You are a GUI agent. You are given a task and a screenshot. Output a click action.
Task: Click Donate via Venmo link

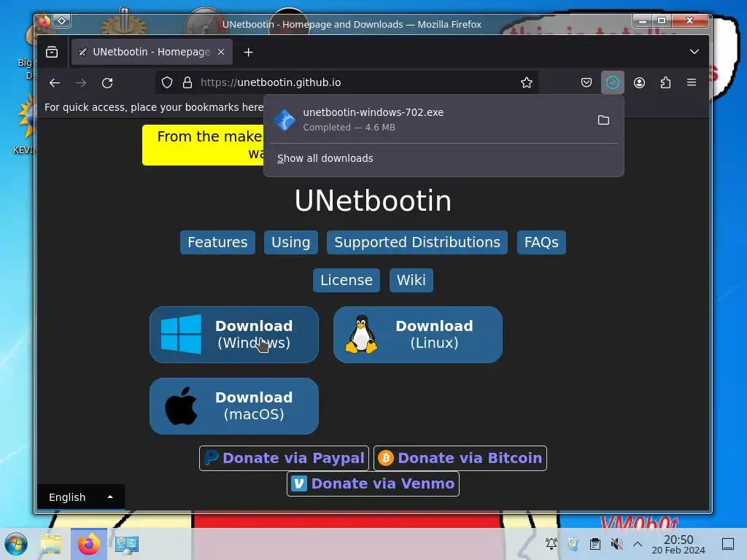click(373, 484)
